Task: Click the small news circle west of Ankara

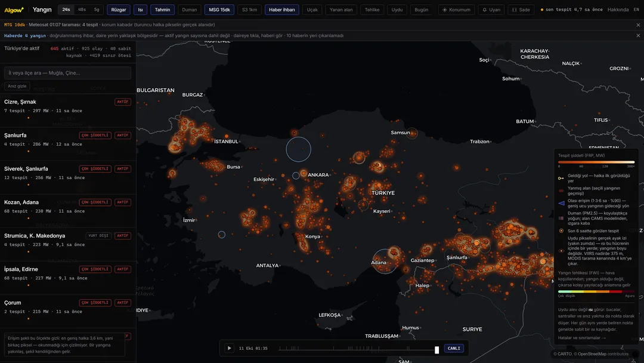Action: pyautogui.click(x=296, y=176)
